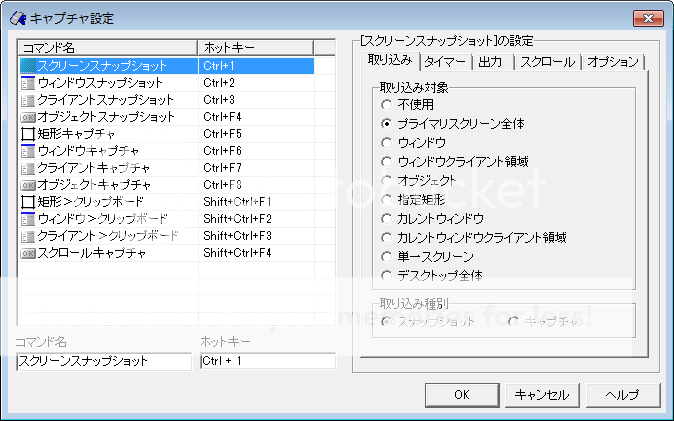Screen dimensions: 674x421
Task: Click the Ctrl+F6 hotkey cell
Action: click(256, 151)
